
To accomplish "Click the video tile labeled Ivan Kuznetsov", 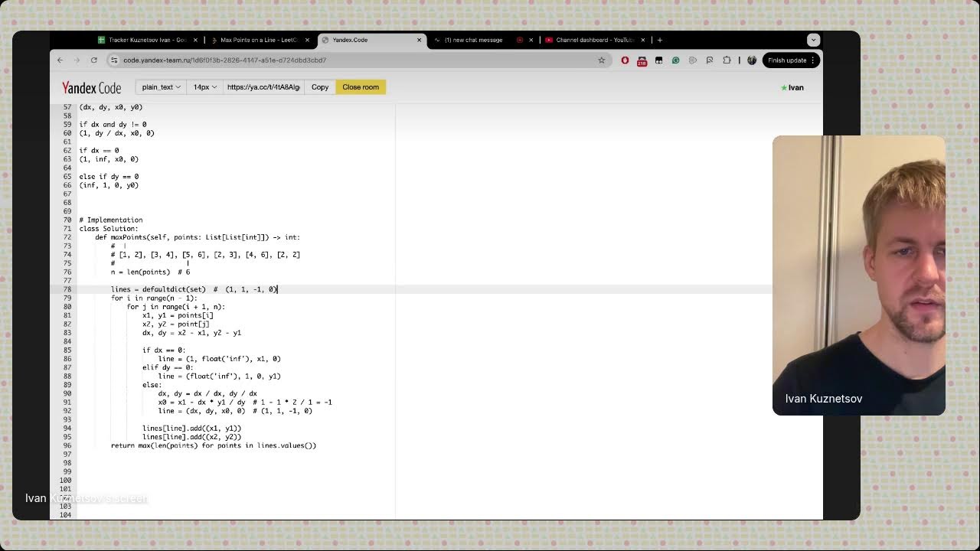I will click(x=859, y=275).
